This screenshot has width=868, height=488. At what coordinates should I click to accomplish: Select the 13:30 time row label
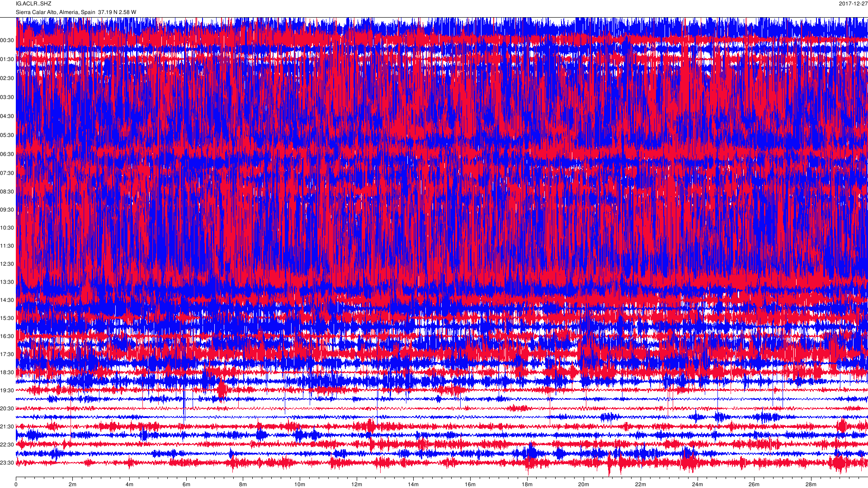click(7, 282)
